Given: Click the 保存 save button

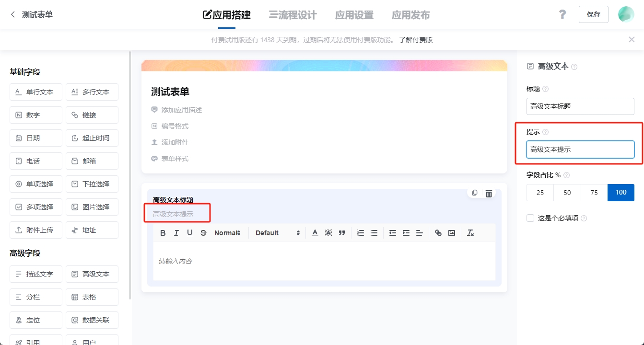Looking at the screenshot, I should tap(593, 14).
